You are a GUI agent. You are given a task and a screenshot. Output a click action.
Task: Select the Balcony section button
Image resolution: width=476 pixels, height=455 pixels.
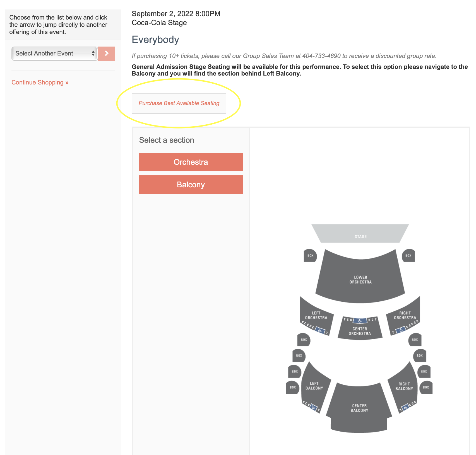(x=191, y=185)
